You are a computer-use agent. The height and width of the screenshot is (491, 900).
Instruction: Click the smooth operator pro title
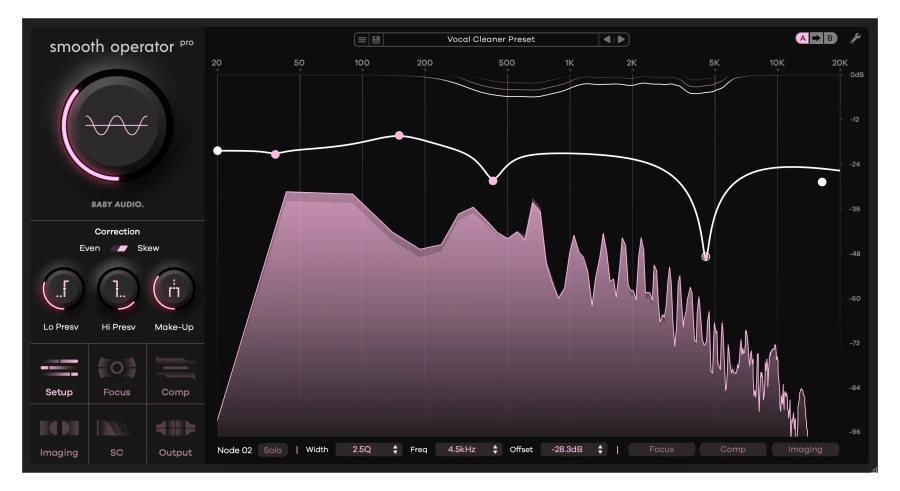pos(121,47)
